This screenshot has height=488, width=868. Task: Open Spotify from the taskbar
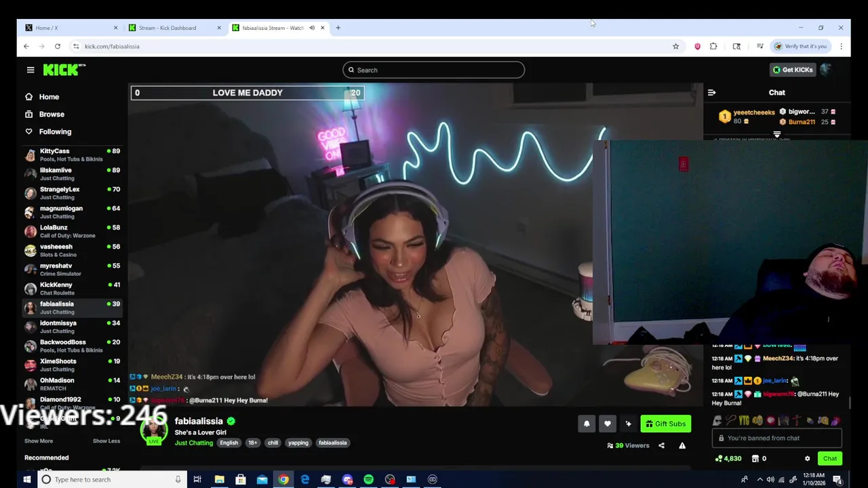[368, 479]
